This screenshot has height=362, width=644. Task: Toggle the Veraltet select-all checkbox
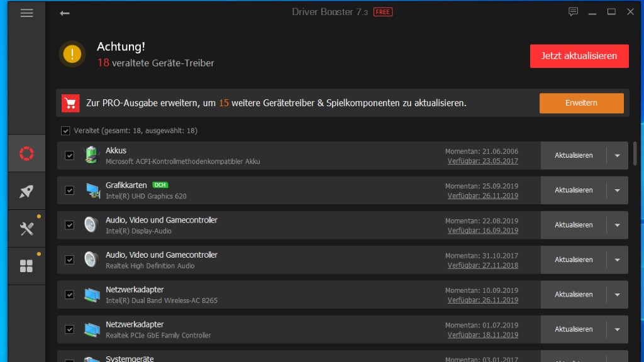tap(65, 131)
